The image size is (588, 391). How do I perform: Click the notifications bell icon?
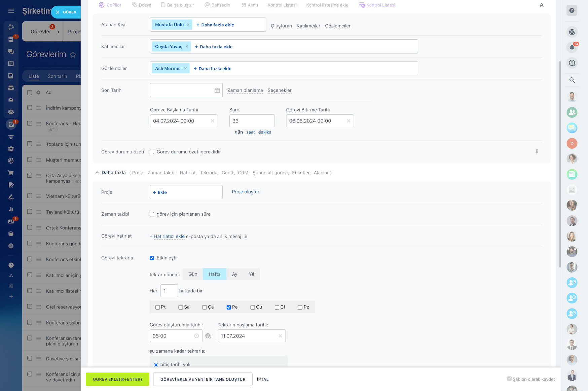click(572, 47)
